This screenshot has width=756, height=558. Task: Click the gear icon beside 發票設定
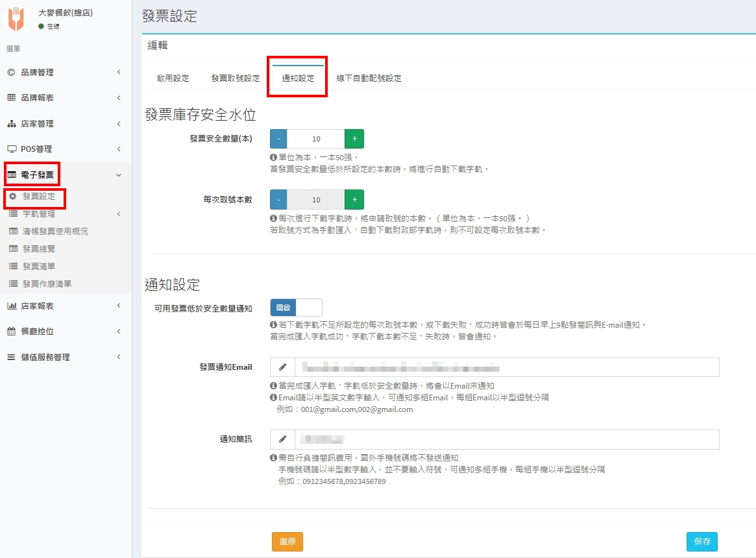point(12,196)
